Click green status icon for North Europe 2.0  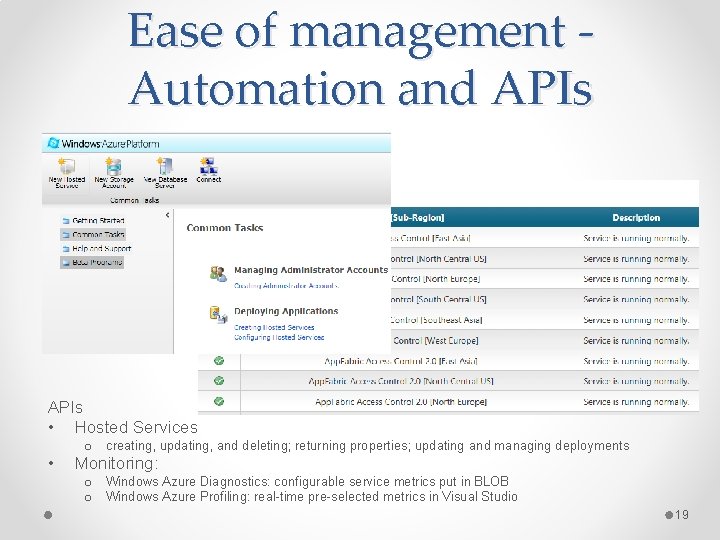(219, 401)
